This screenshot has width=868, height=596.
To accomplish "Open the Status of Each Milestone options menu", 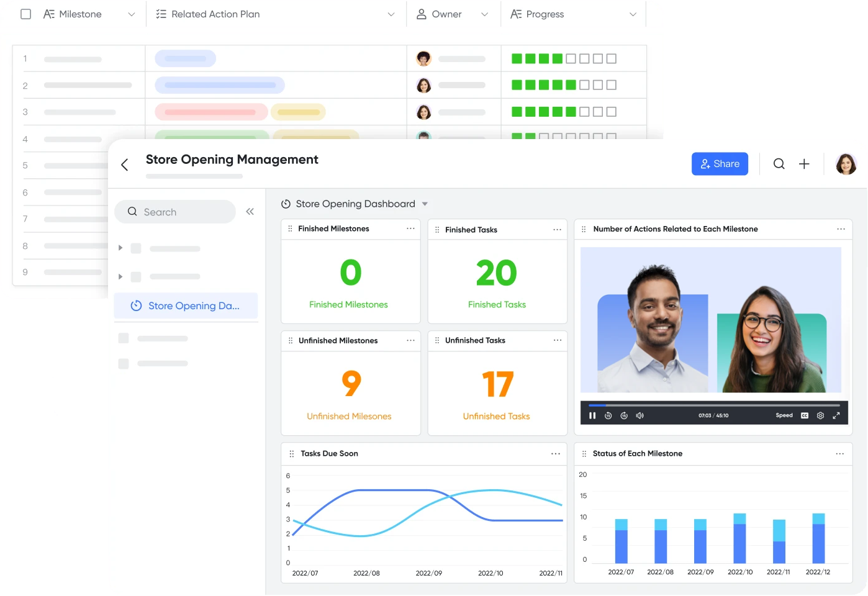I will point(839,454).
